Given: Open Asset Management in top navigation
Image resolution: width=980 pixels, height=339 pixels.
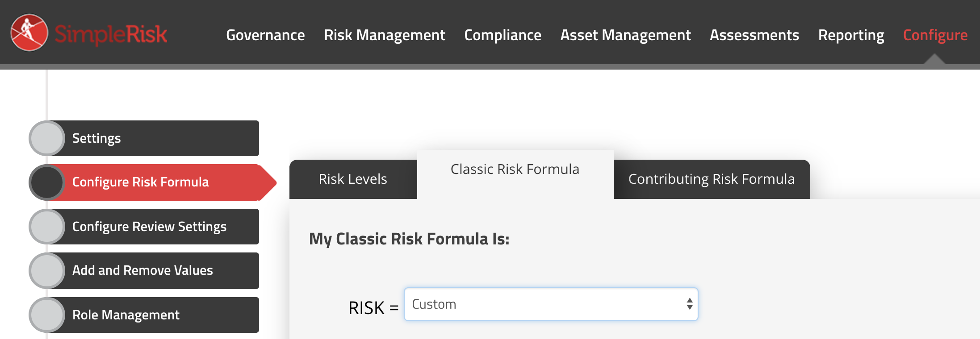Looking at the screenshot, I should (x=625, y=35).
